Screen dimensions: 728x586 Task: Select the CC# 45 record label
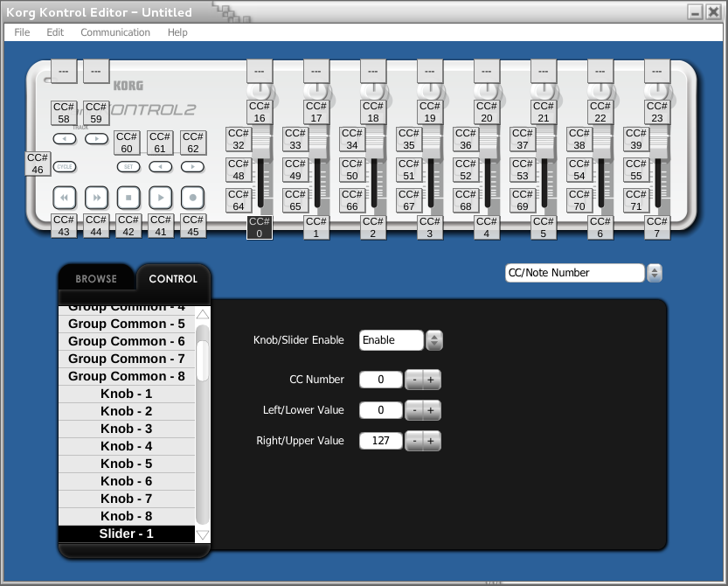192,226
